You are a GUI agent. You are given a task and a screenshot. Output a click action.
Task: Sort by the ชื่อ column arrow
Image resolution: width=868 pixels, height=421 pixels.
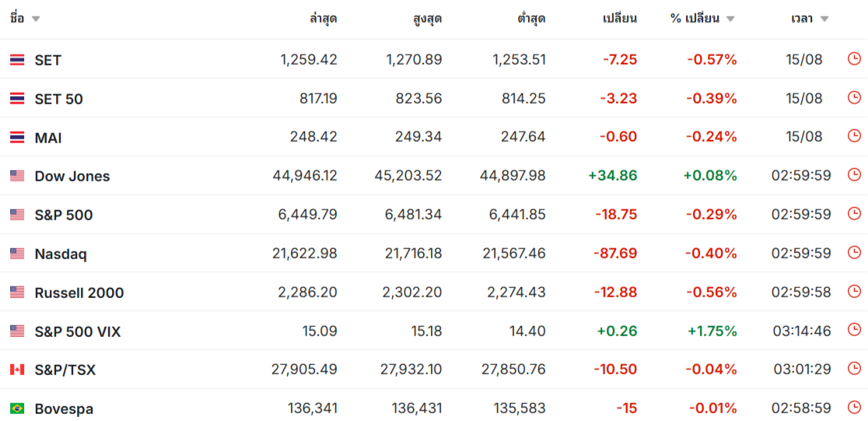point(36,19)
